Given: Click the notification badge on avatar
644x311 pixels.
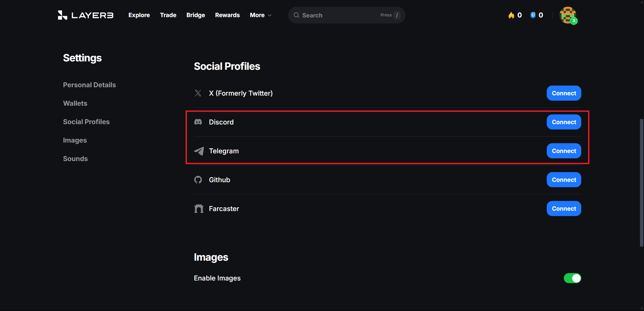Looking at the screenshot, I should point(574,21).
